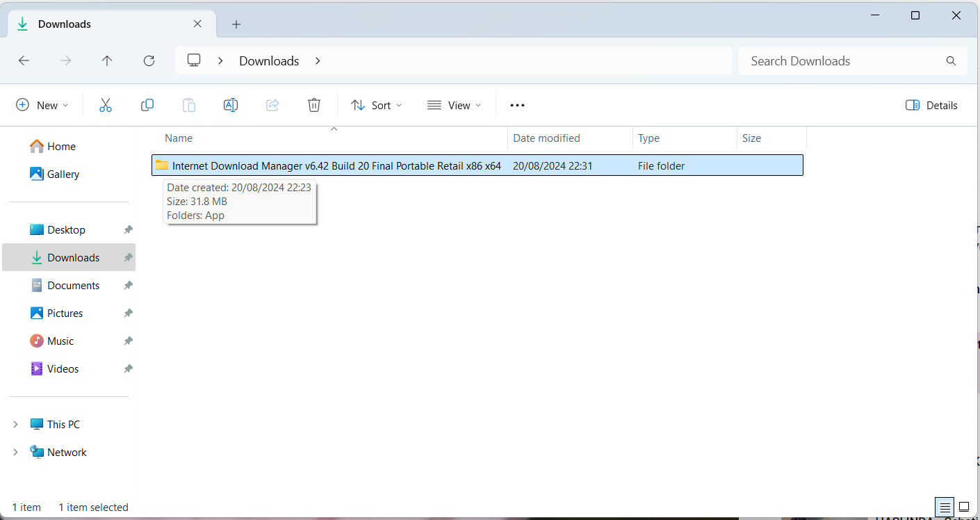
Task: Select Downloads in the navigation pane
Action: tap(68, 257)
